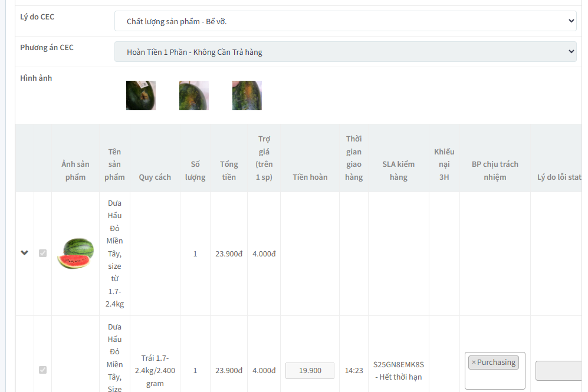Select first row 4.000đ subsidy
The height and width of the screenshot is (392, 588).
coord(264,253)
